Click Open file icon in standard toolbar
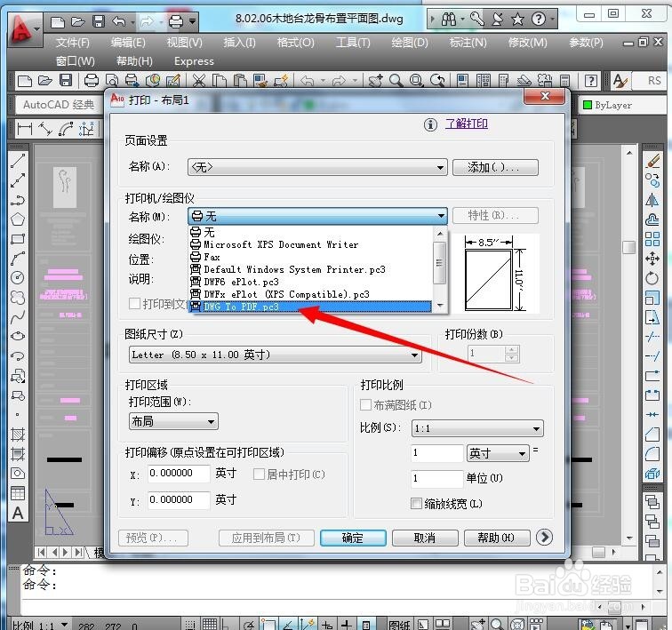 [45, 80]
